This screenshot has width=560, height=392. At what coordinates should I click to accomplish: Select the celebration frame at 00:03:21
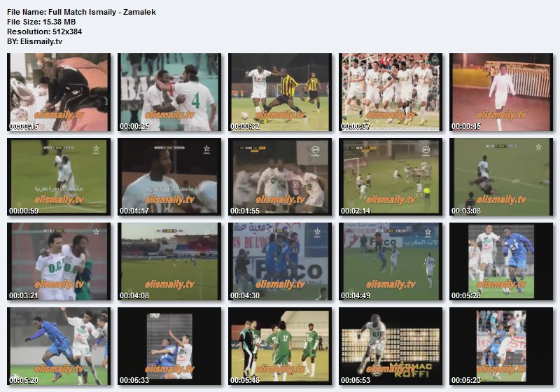pyautogui.click(x=58, y=262)
